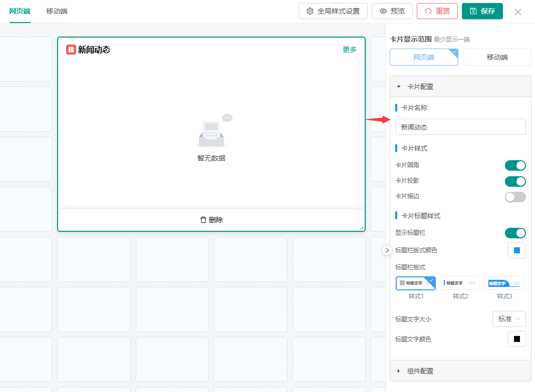Collapse the right panel with the chevron button
This screenshot has height=392, width=535.
point(387,250)
